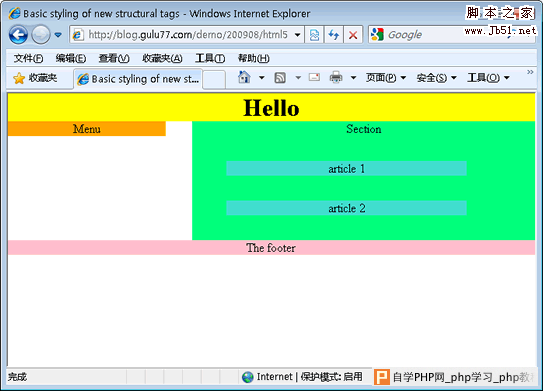
Task: Select the Basic styling of new st... tab
Action: [138, 79]
